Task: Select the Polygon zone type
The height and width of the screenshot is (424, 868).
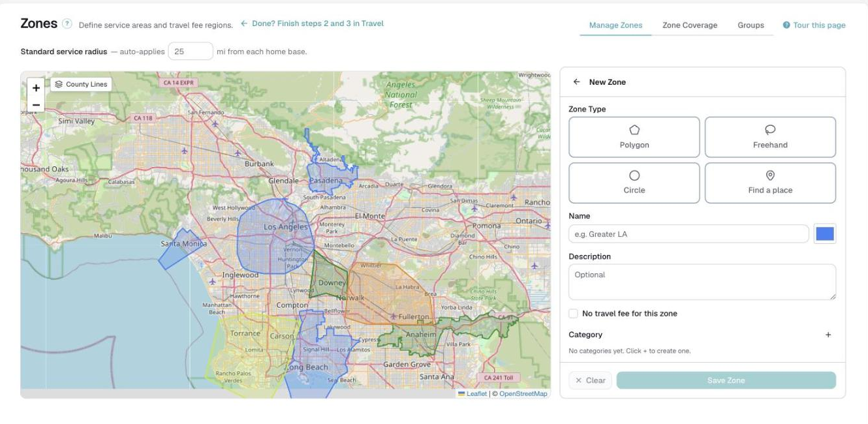Action: 634,137
